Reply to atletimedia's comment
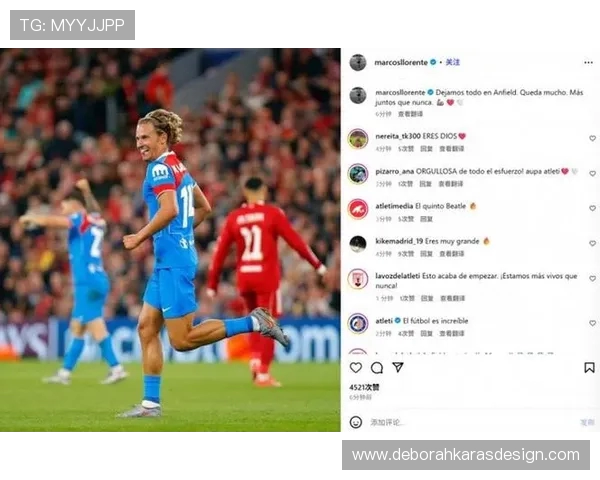Viewport: 600px width, 480px height. pos(426,219)
